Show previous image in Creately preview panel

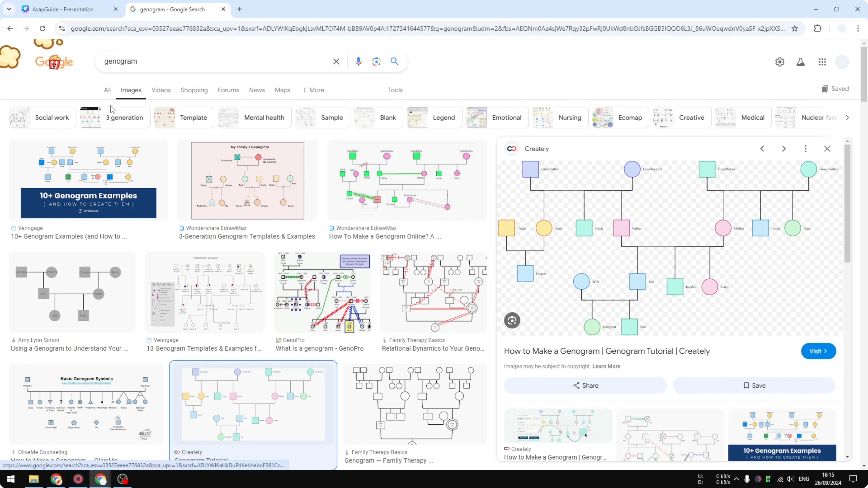[762, 149]
